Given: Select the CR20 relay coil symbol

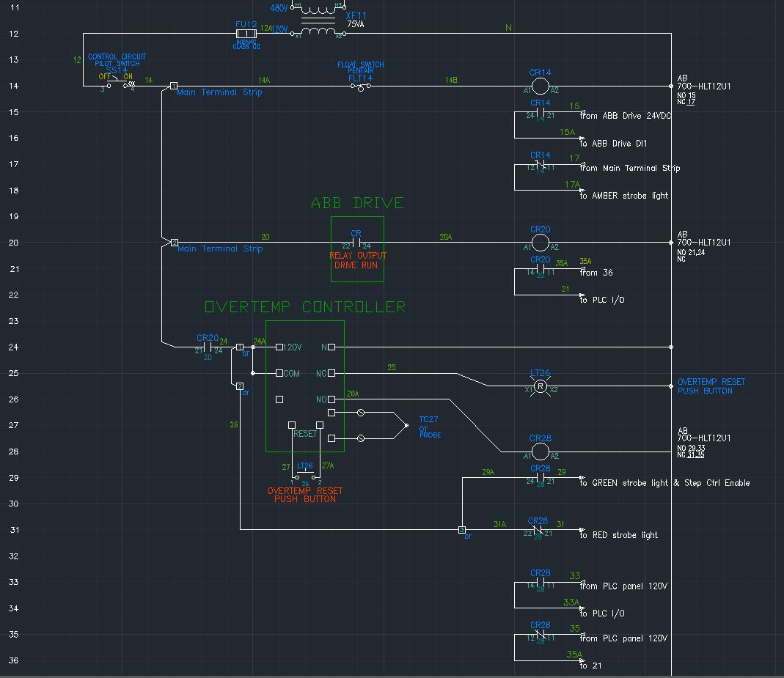Looking at the screenshot, I should tap(541, 242).
